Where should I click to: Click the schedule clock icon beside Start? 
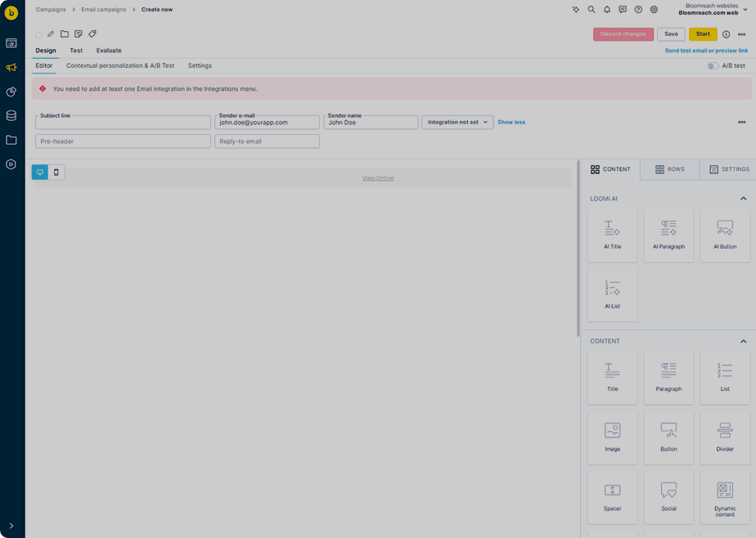[726, 34]
